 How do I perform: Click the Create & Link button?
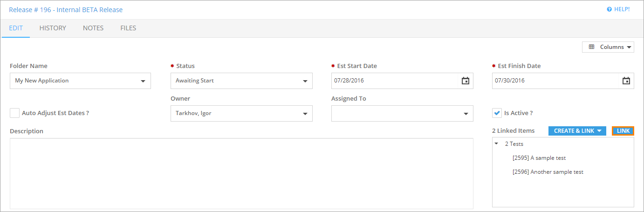pos(577,131)
